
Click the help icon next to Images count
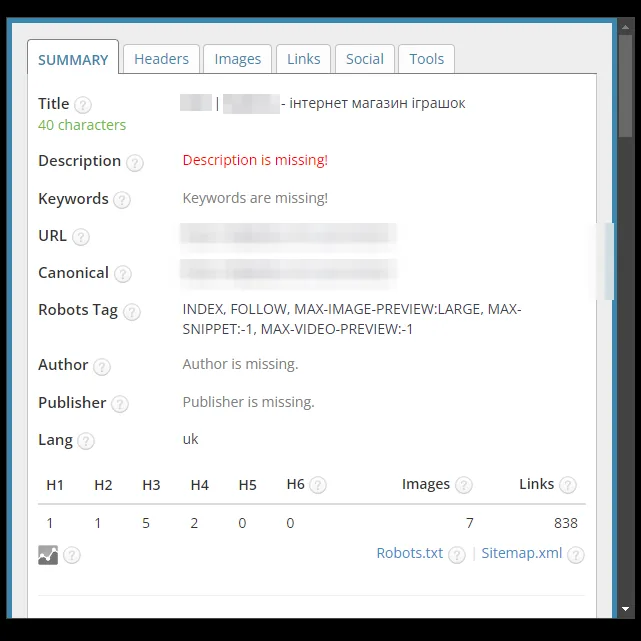point(464,485)
